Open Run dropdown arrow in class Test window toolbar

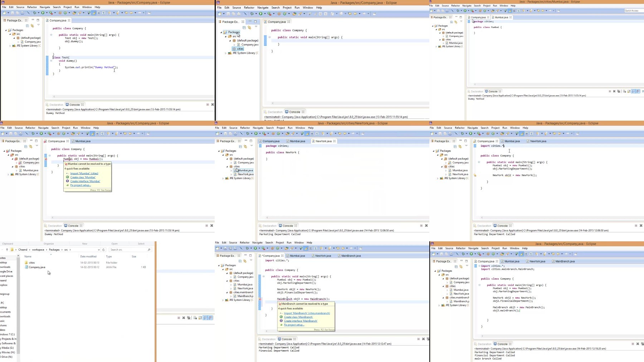coord(47,13)
